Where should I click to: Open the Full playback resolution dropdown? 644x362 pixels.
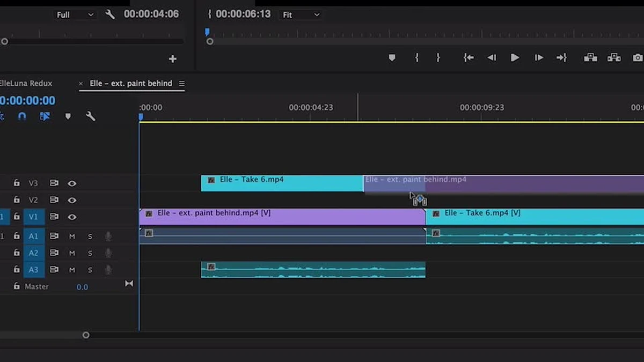(75, 15)
